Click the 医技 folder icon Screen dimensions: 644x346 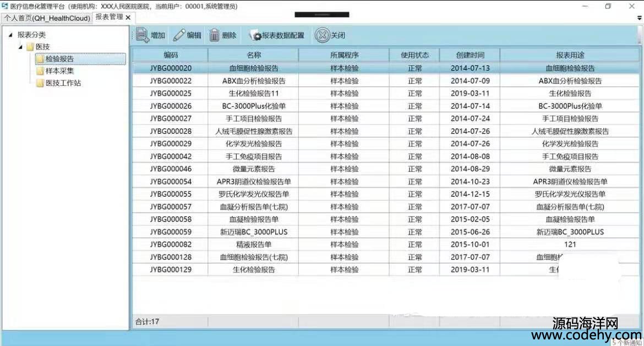(x=30, y=47)
